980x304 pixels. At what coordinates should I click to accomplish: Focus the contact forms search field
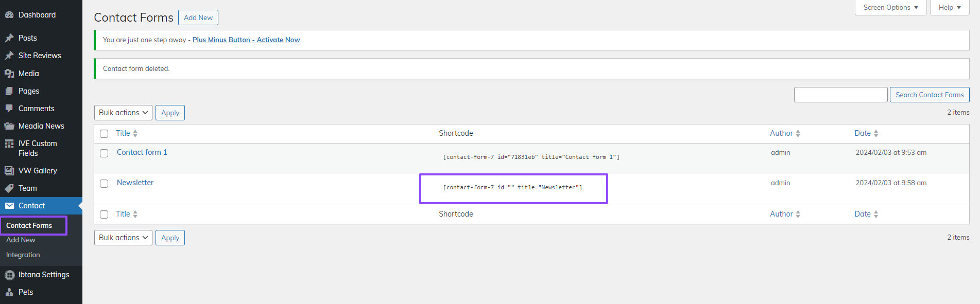tap(840, 95)
